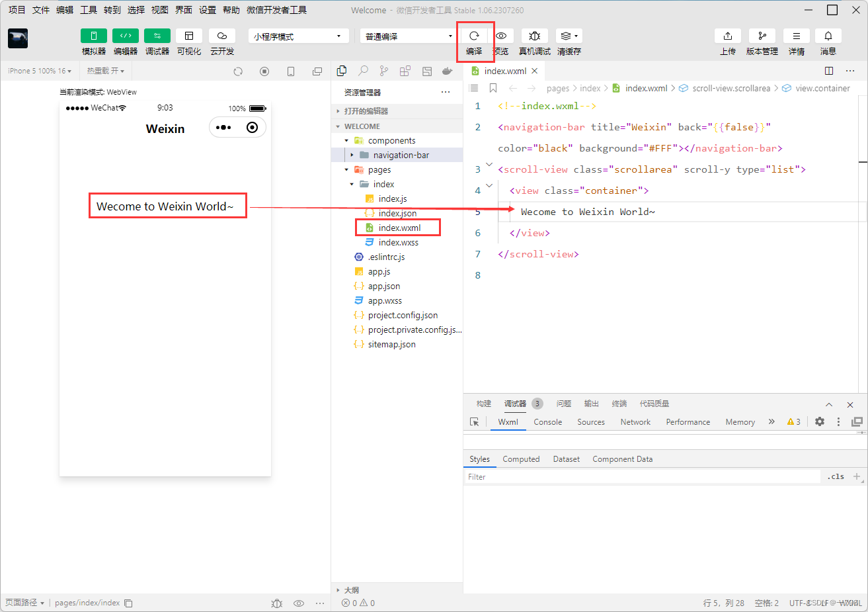Expand the 大纲 outline section
Image resolution: width=868 pixels, height=612 pixels.
click(x=397, y=590)
